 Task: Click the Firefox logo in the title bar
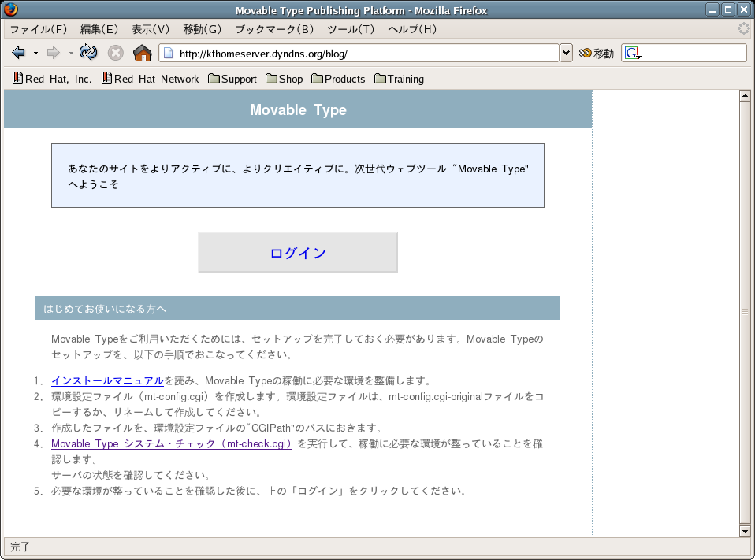pyautogui.click(x=10, y=9)
